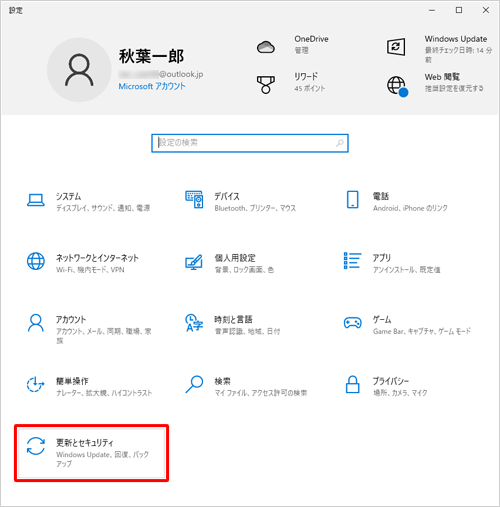Close the 設定 window
Image resolution: width=500 pixels, height=507 pixels.
(x=486, y=10)
